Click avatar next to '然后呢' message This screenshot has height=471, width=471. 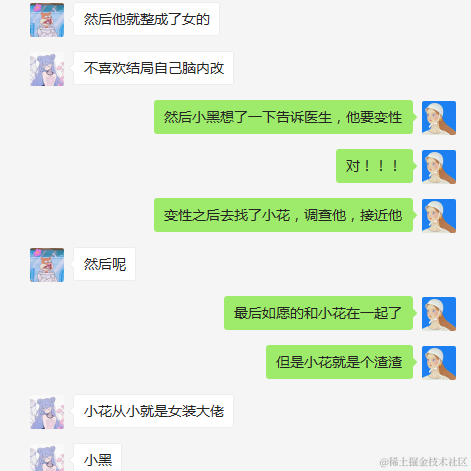point(47,265)
